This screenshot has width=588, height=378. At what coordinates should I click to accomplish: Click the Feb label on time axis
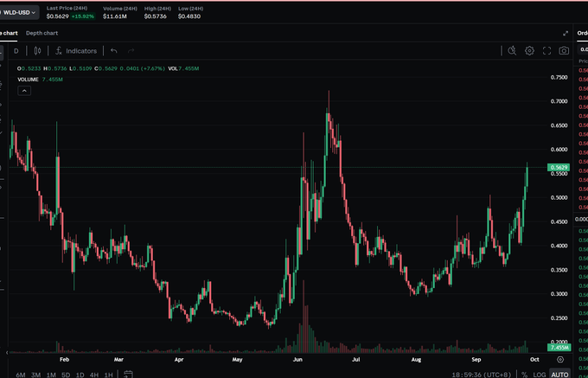pyautogui.click(x=64, y=360)
